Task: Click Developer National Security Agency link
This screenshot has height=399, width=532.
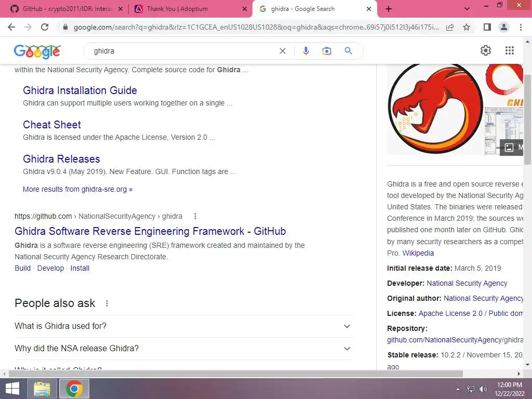Action: click(467, 283)
